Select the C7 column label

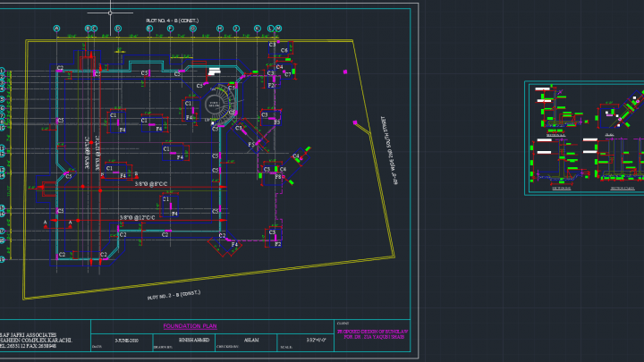288,74
